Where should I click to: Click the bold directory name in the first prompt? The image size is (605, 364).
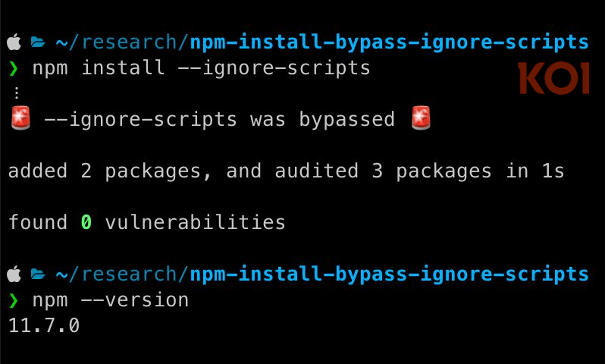click(x=389, y=42)
